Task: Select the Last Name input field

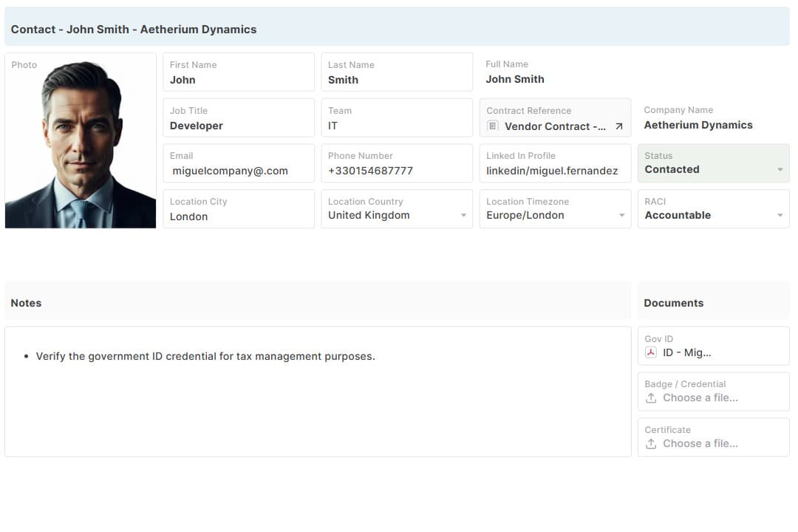Action: 396,80
